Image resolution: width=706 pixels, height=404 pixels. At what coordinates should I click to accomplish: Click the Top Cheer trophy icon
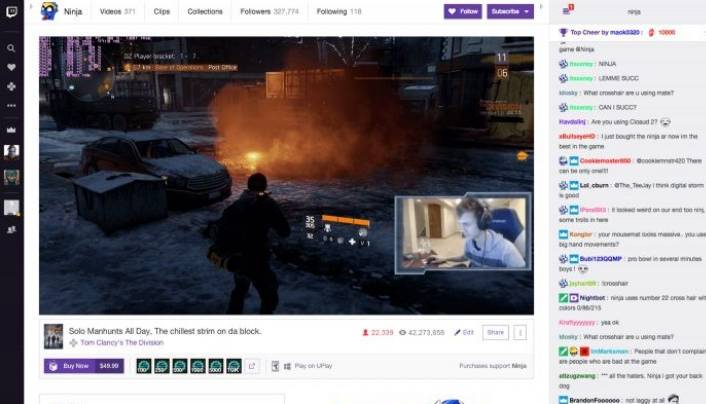(x=563, y=32)
